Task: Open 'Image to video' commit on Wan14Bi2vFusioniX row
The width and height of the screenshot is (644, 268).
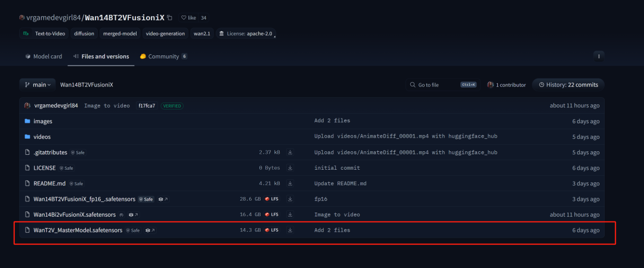Action: (337, 214)
